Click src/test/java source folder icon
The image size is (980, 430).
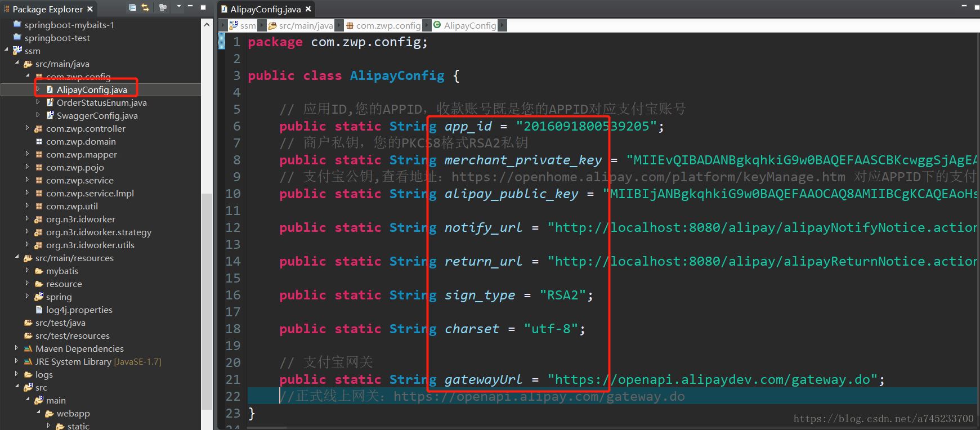[28, 322]
